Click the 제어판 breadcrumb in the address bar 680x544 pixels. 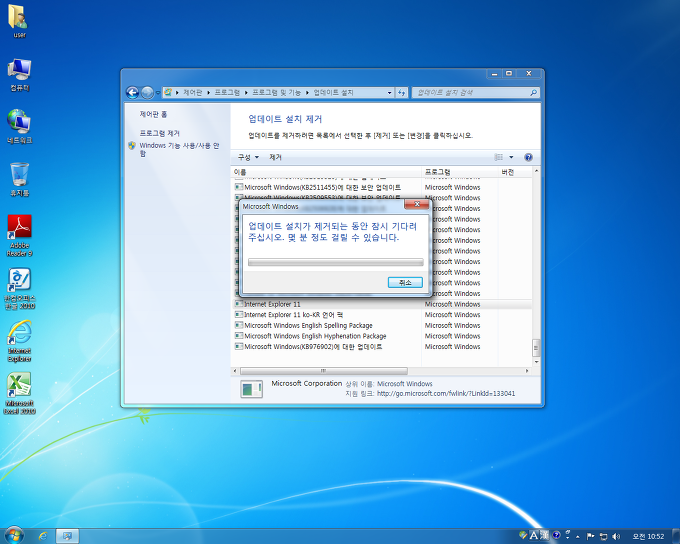tap(193, 92)
